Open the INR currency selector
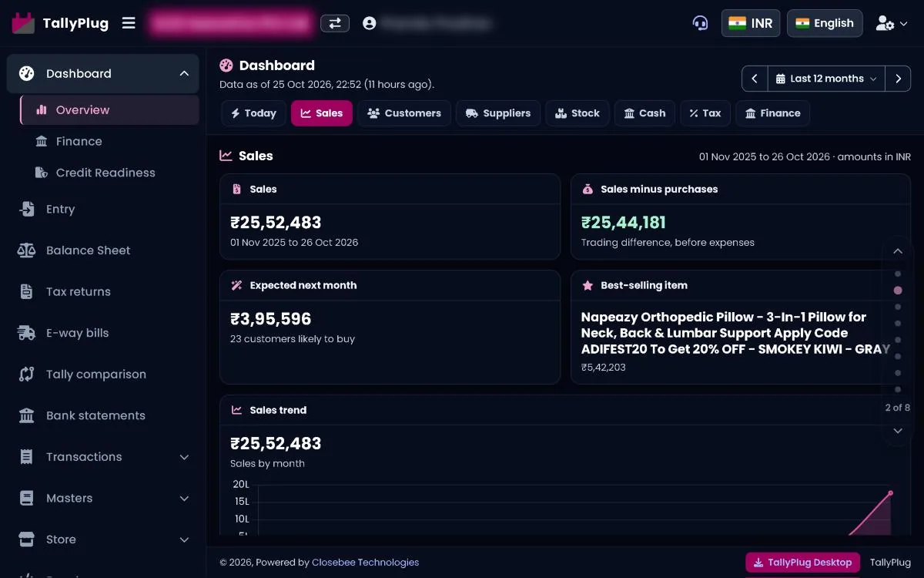The width and height of the screenshot is (924, 578). (751, 23)
